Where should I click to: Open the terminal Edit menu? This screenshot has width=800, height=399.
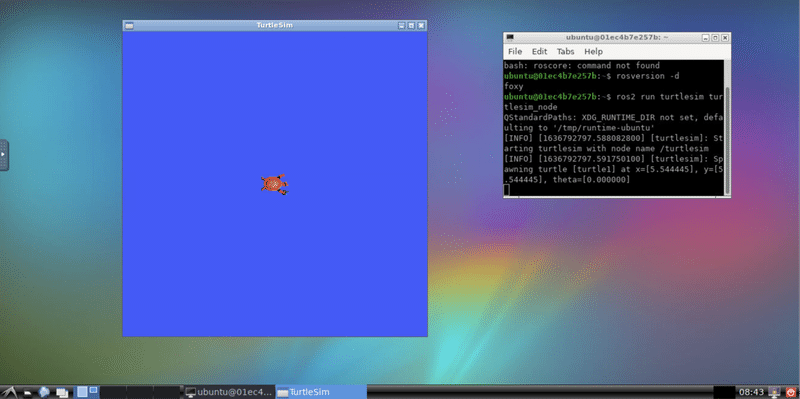(x=539, y=52)
